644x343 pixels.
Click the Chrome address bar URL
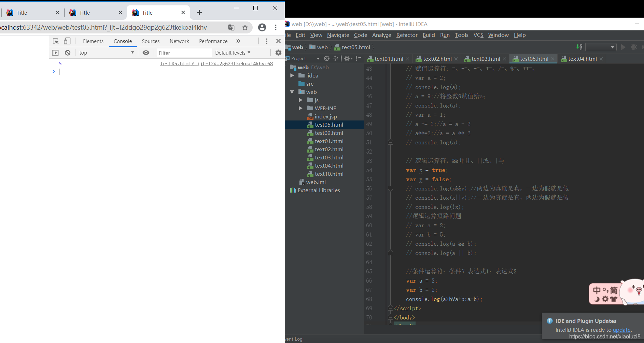click(x=103, y=27)
